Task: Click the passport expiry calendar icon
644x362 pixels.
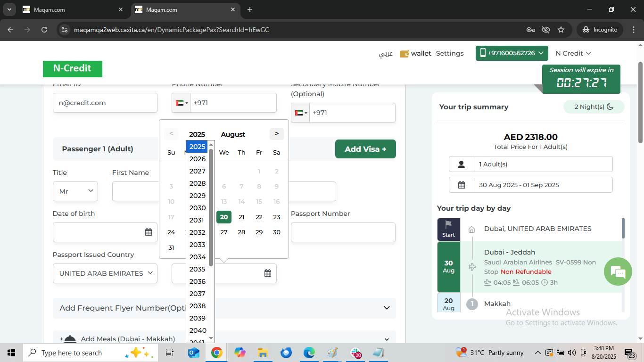Action: [267, 273]
